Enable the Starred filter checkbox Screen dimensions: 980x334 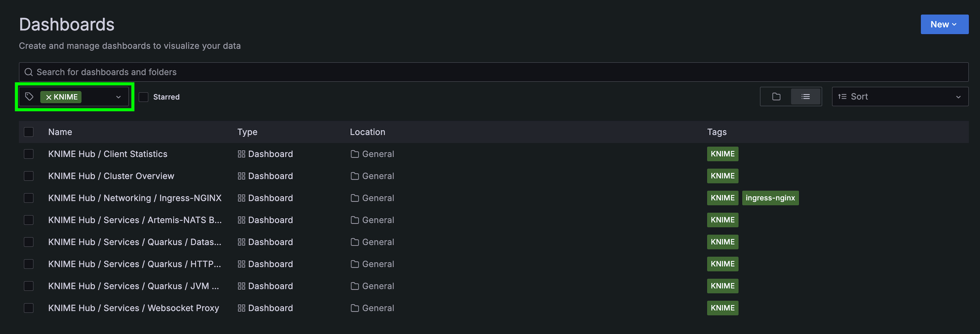click(x=143, y=97)
